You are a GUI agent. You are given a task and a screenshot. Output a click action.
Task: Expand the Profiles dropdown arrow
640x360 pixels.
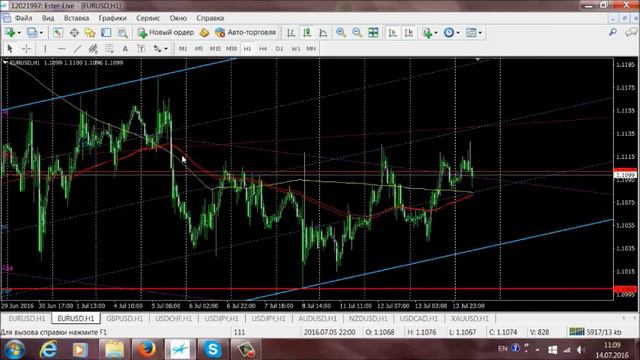point(41,33)
